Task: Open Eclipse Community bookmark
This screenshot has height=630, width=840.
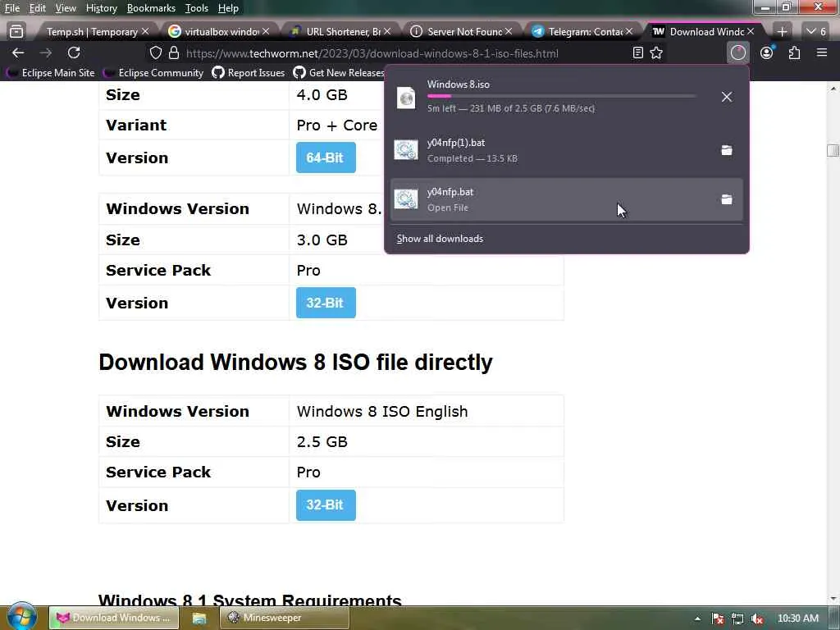Action: pyautogui.click(x=153, y=73)
